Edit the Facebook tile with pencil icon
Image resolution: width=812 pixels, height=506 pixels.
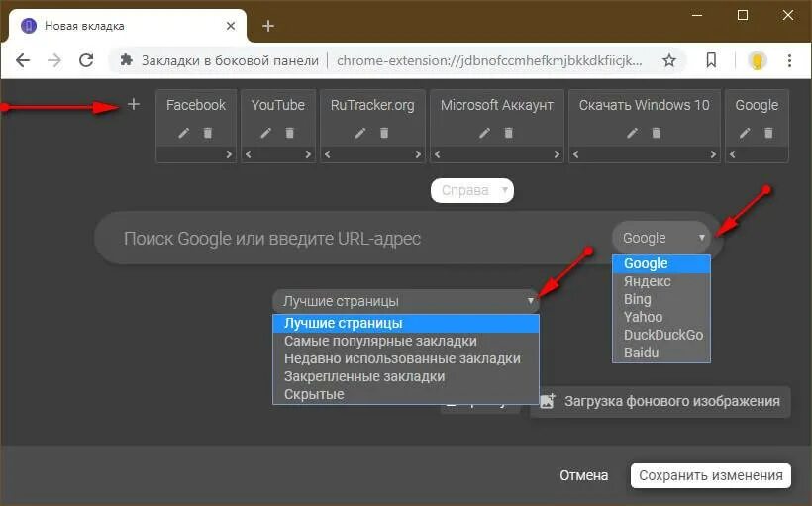coord(183,133)
